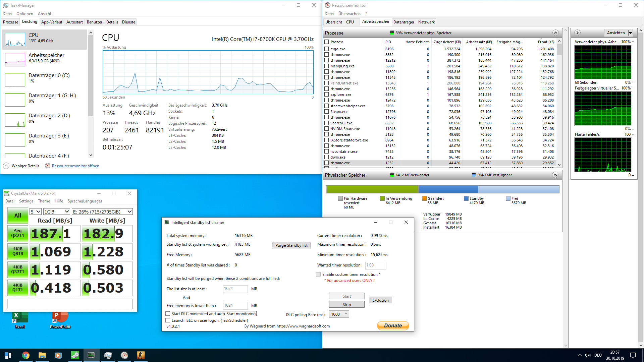Open CrystalDiskMark test size 1GiB dropdown
The image size is (644, 362).
tap(56, 212)
